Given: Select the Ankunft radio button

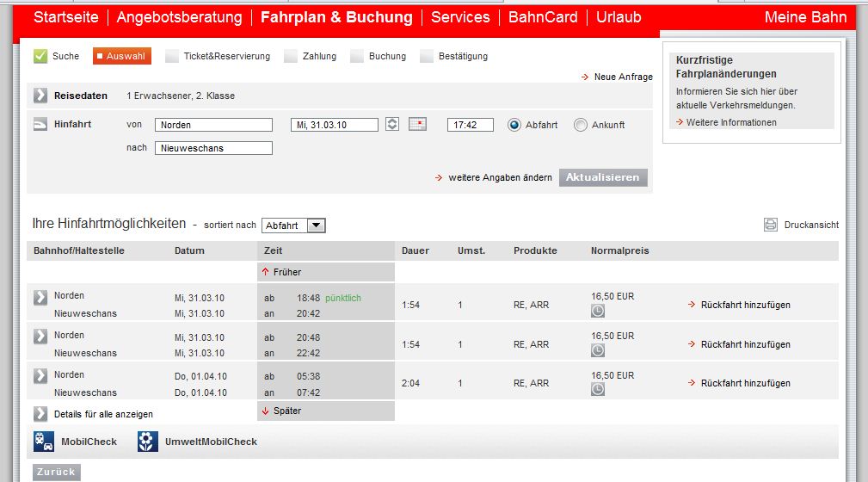Looking at the screenshot, I should (x=580, y=125).
